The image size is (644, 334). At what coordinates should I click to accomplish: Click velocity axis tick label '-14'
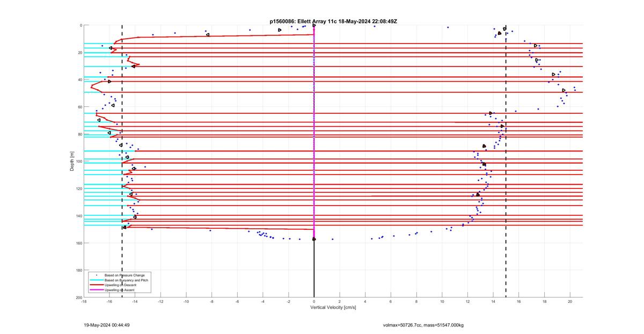[x=135, y=301]
